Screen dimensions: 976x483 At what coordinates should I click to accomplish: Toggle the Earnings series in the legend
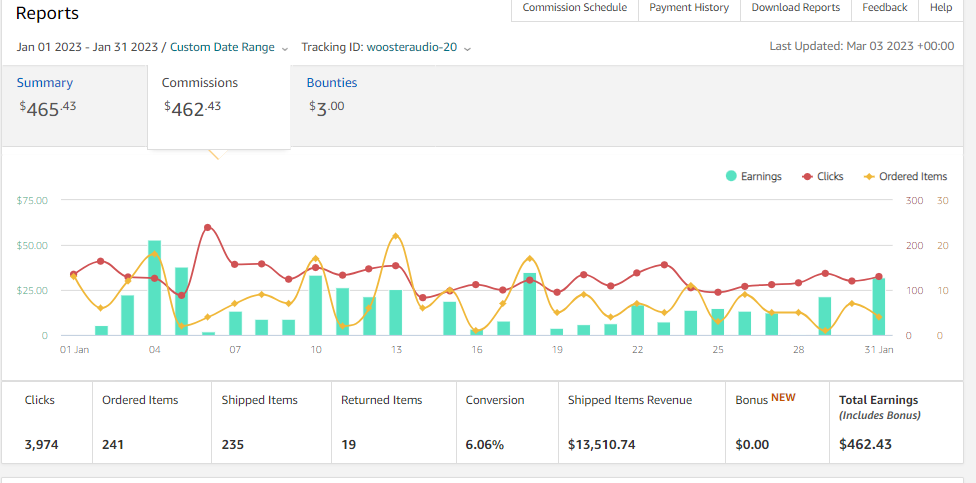coord(754,176)
